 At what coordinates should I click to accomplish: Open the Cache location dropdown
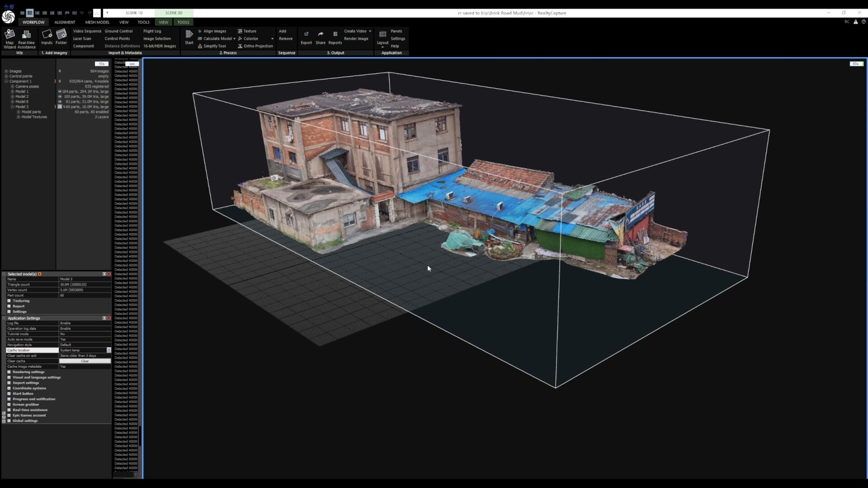click(x=108, y=350)
